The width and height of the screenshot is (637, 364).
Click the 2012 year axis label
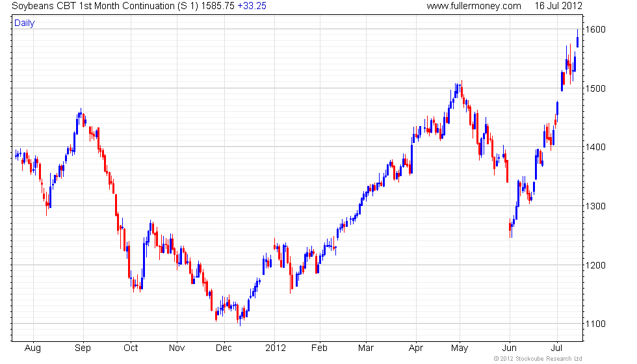tap(276, 348)
